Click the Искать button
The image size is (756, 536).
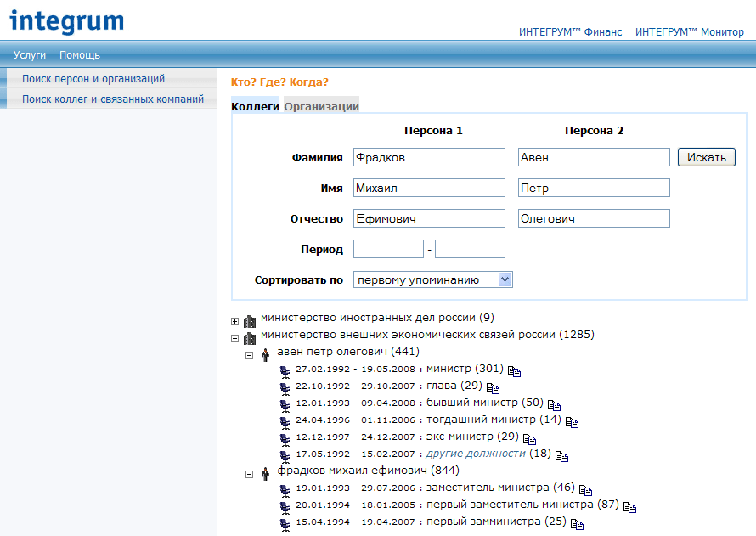[x=707, y=157]
